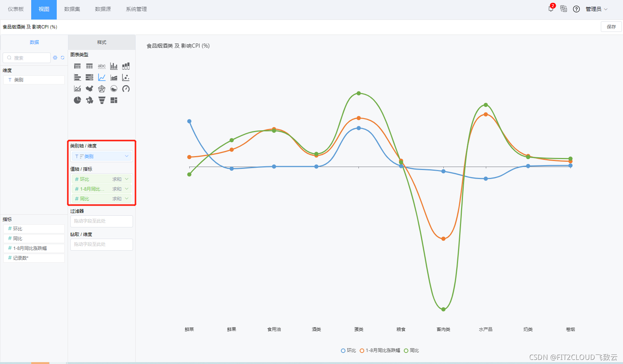This screenshot has height=364, width=623.
Task: Open notifications bell with badge 2
Action: (551, 9)
